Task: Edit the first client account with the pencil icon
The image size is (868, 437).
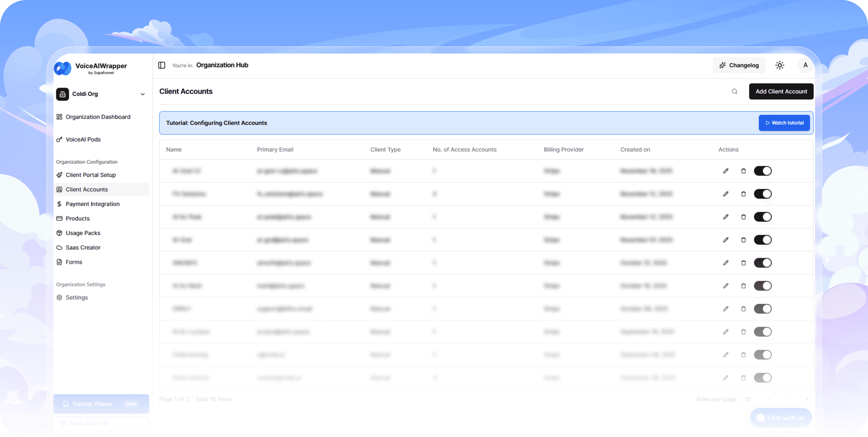Action: coord(726,171)
